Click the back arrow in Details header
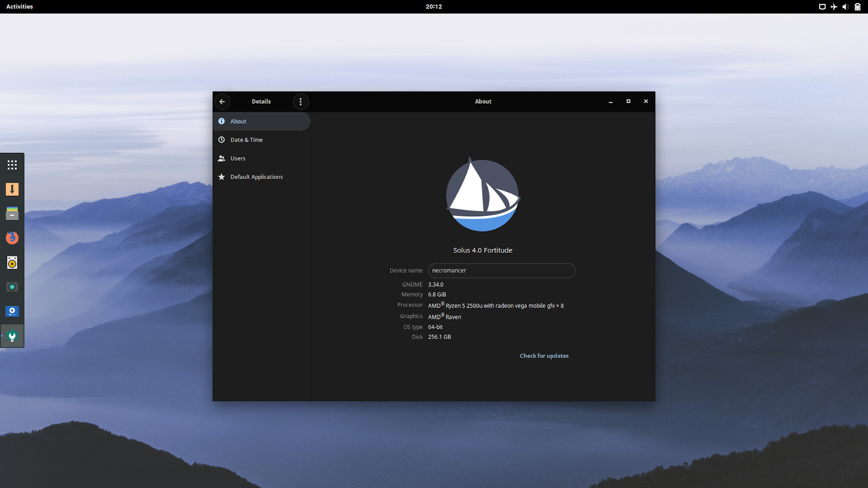This screenshot has width=868, height=488. coord(222,101)
